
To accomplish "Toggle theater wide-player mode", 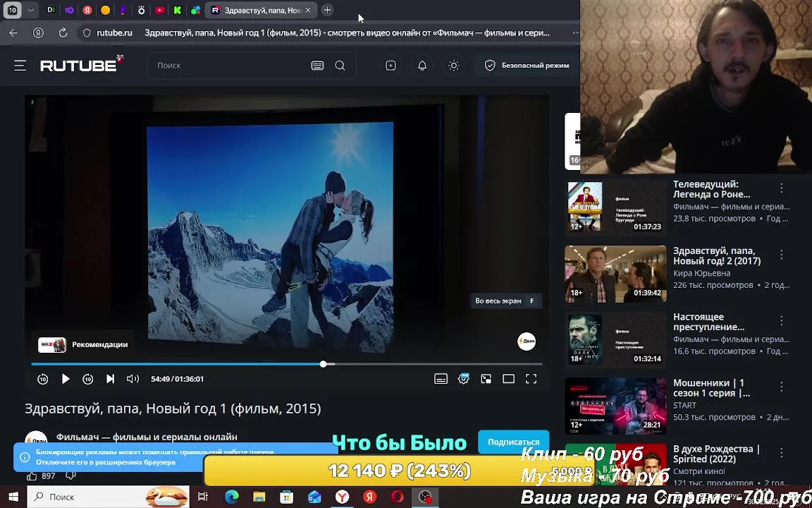I will pyautogui.click(x=508, y=379).
